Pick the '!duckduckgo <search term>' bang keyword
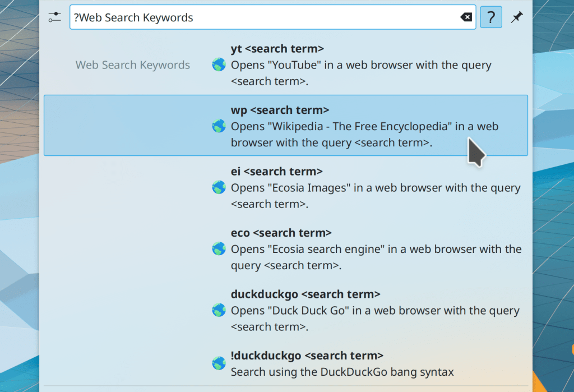The height and width of the screenshot is (392, 574). pyautogui.click(x=307, y=356)
